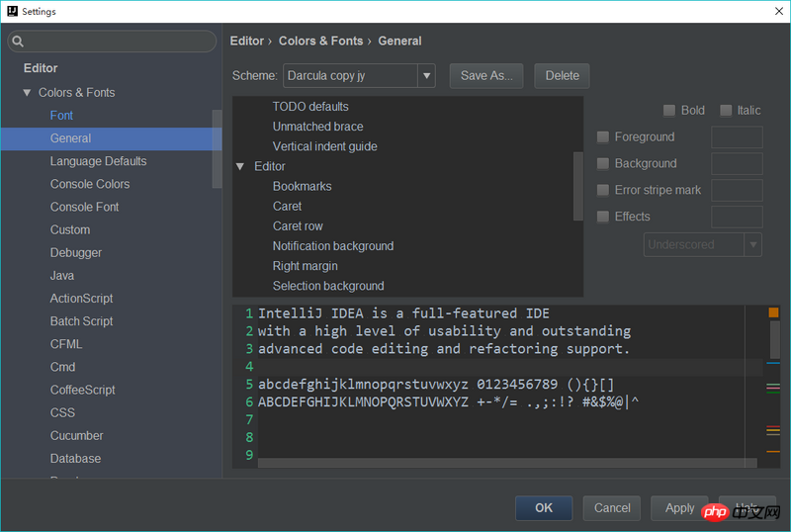
Task: Confirm with the OK button
Action: point(544,507)
